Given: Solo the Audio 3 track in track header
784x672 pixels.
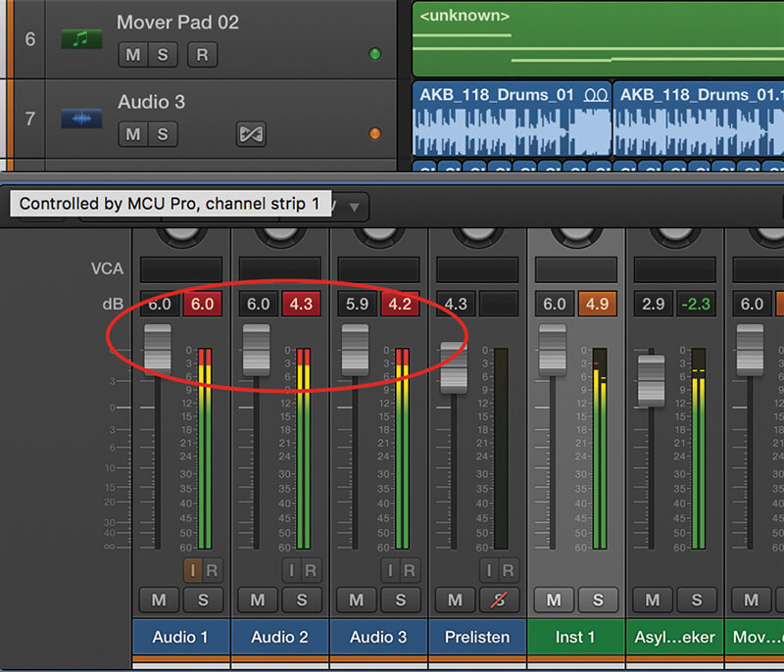Looking at the screenshot, I should [x=163, y=134].
